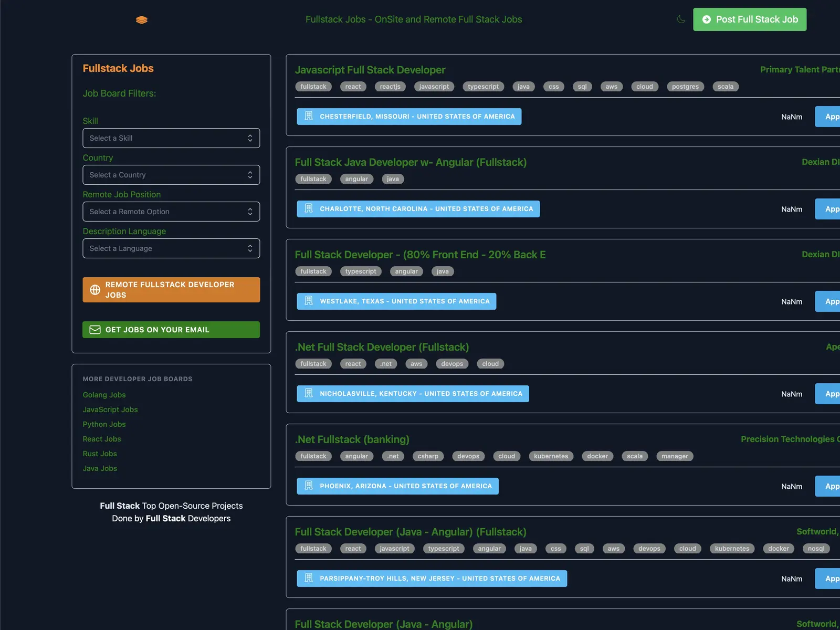Click the reactjs tag on the first job
This screenshot has height=630, width=840.
[x=390, y=87]
